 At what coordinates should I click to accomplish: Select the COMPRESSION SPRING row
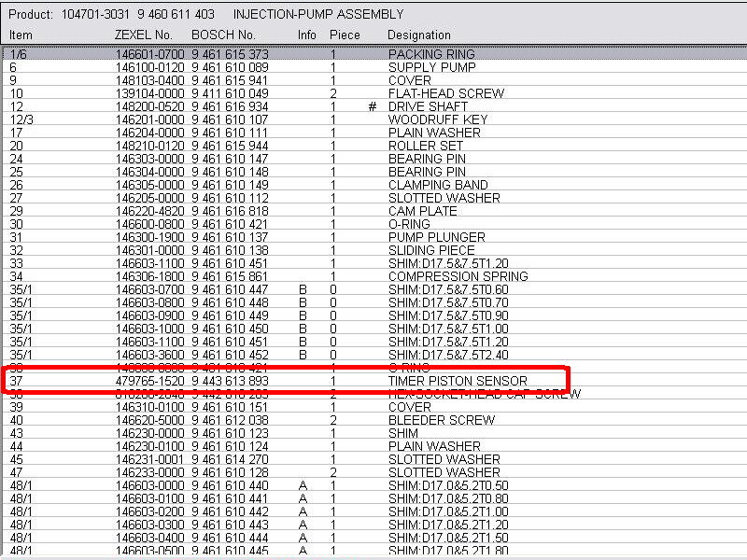tap(374, 276)
